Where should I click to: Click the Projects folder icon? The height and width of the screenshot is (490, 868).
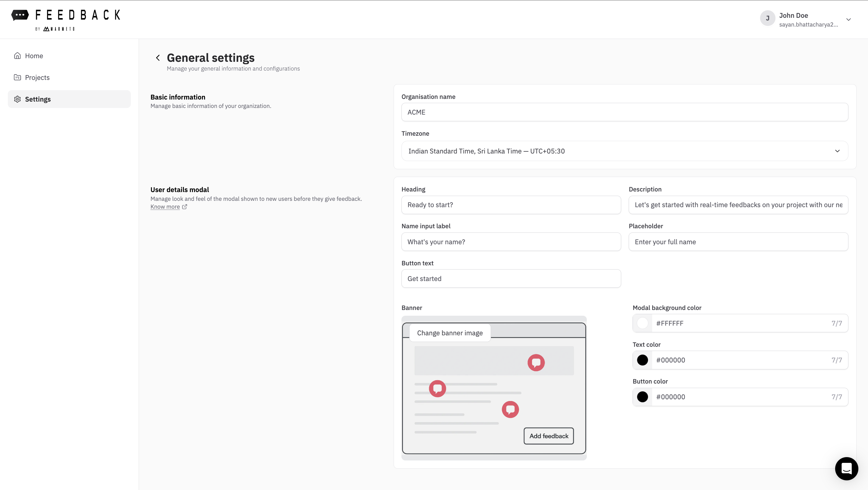(x=17, y=77)
